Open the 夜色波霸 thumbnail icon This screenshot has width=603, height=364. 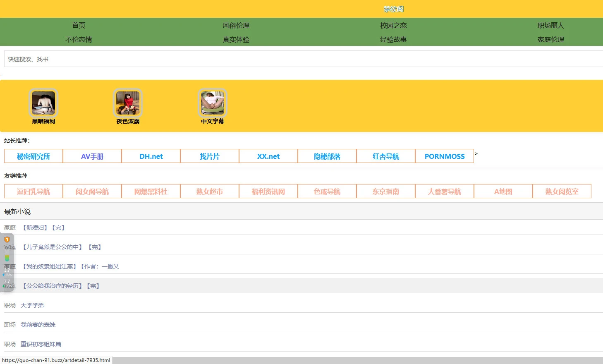click(x=128, y=103)
